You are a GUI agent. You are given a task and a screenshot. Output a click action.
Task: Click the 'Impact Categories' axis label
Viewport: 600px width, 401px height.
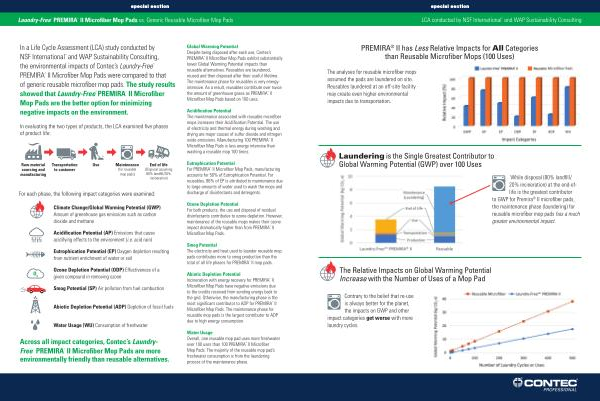[519, 139]
